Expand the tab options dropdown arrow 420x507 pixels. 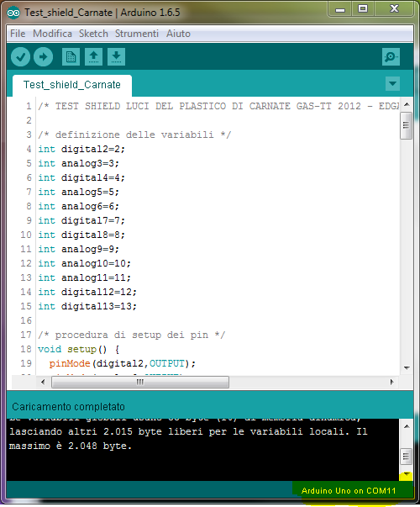pyautogui.click(x=392, y=84)
